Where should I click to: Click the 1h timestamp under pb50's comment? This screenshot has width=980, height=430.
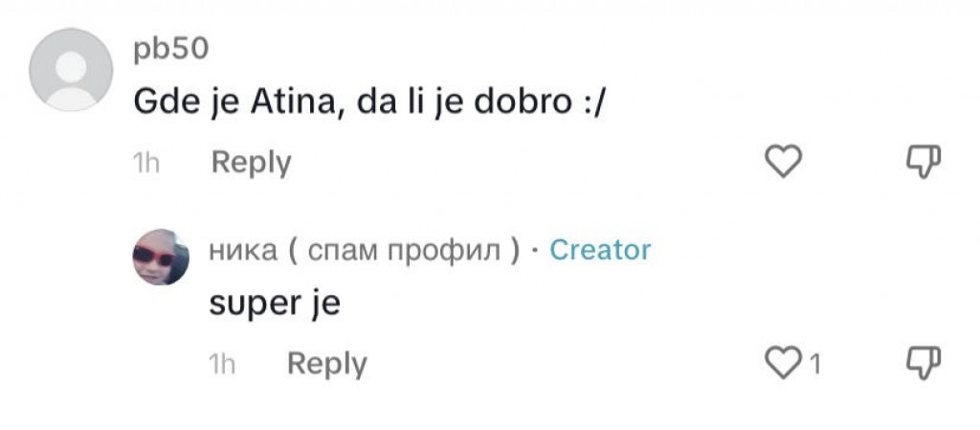point(145,164)
